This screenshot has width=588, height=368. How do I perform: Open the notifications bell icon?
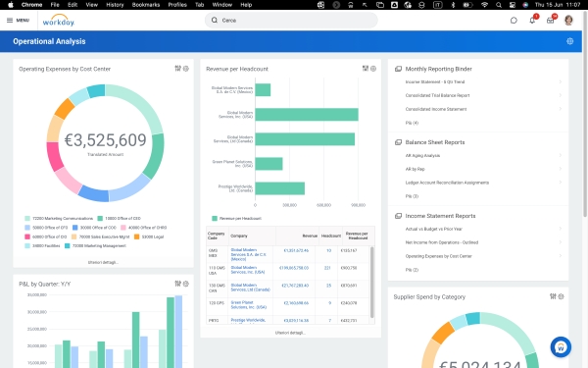tap(532, 21)
